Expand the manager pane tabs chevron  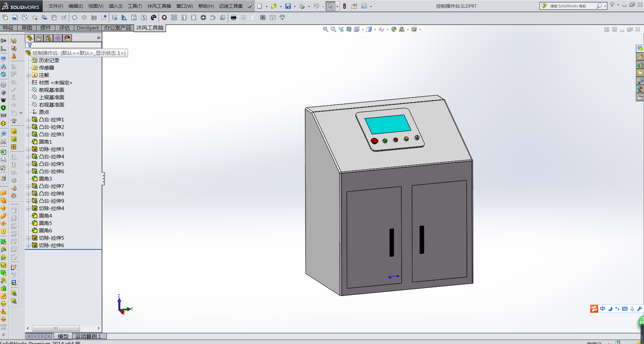98,38
